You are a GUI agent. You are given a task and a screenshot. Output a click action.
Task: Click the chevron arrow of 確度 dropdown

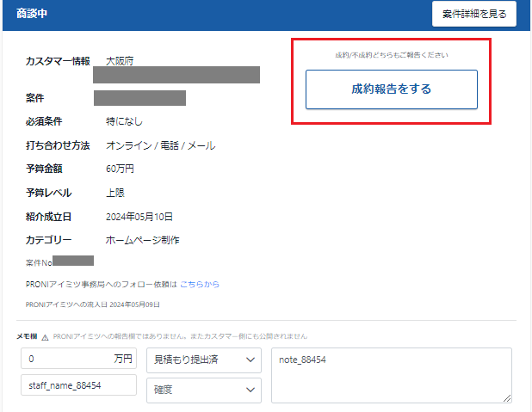click(x=251, y=390)
